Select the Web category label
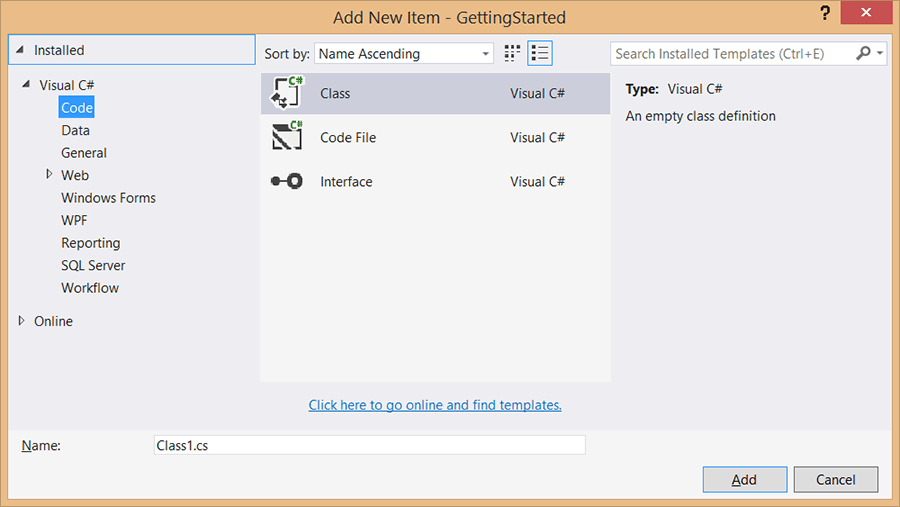Screen dimensions: 900x507 coord(75,175)
